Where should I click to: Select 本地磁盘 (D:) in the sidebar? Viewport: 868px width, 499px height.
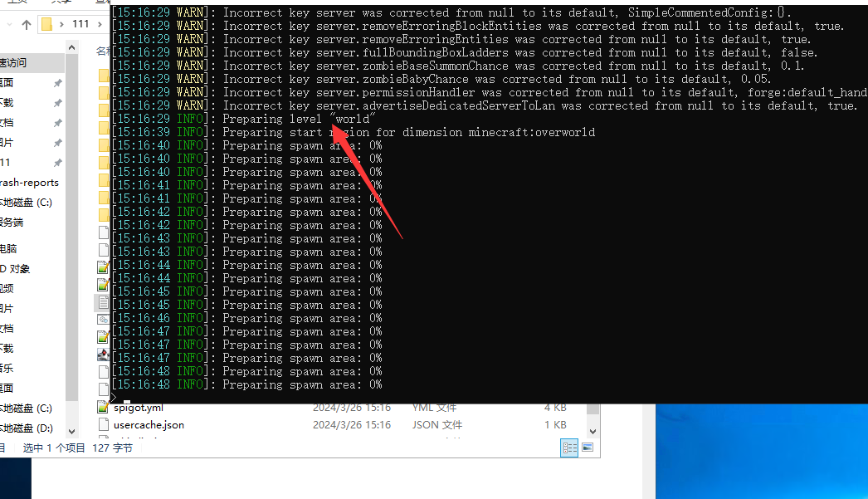pos(26,428)
